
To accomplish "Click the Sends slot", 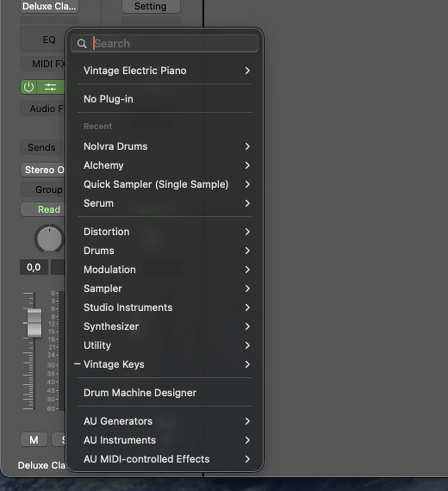I will 41,147.
